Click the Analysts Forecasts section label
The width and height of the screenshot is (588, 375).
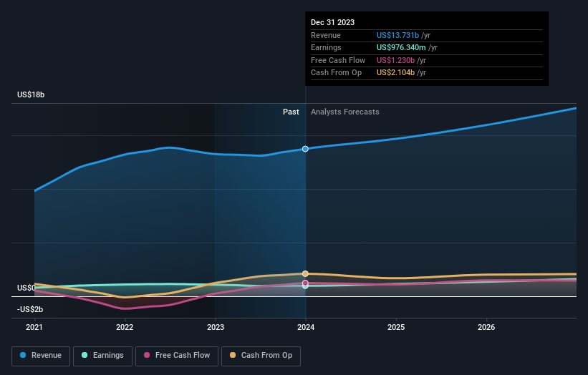[344, 112]
